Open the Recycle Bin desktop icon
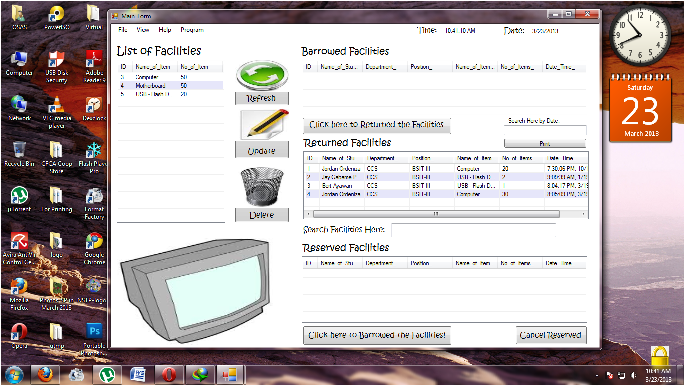This screenshot has height=385, width=684. coord(19,154)
